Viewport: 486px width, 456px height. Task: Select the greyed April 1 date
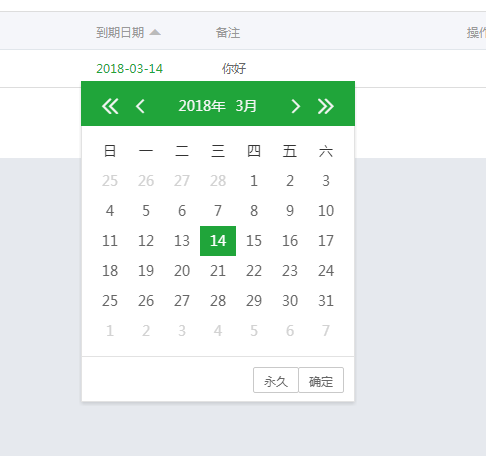pyautogui.click(x=110, y=331)
